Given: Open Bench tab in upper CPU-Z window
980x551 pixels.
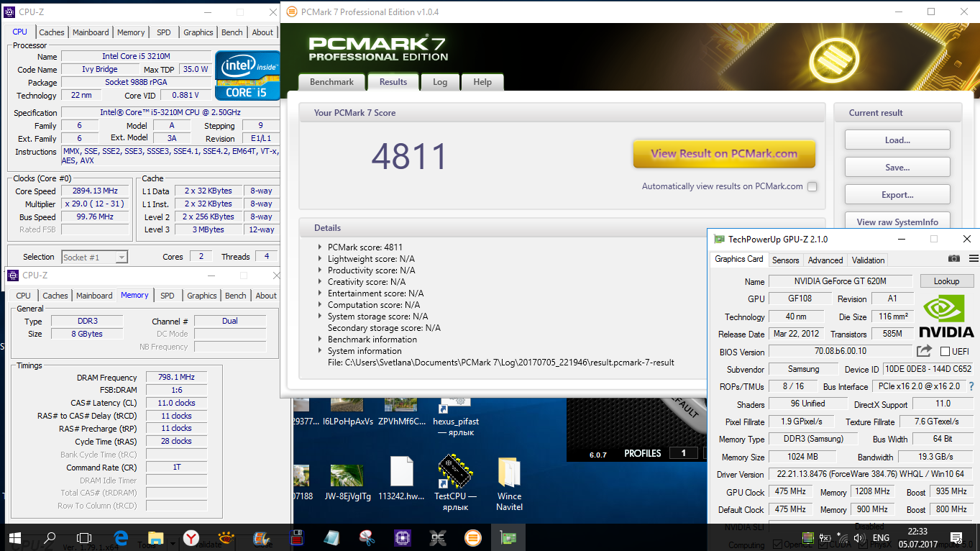Looking at the screenshot, I should (x=232, y=32).
